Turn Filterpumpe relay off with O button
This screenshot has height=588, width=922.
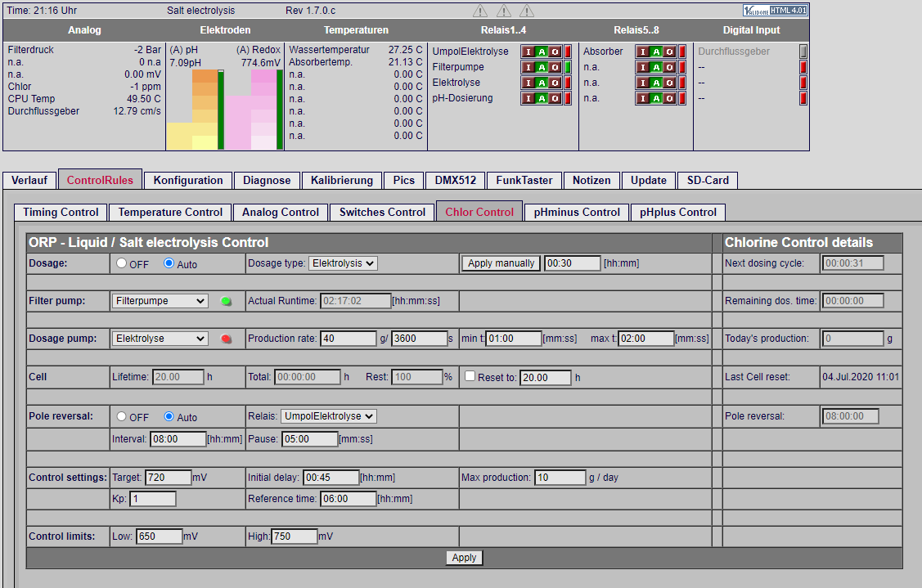pyautogui.click(x=555, y=67)
